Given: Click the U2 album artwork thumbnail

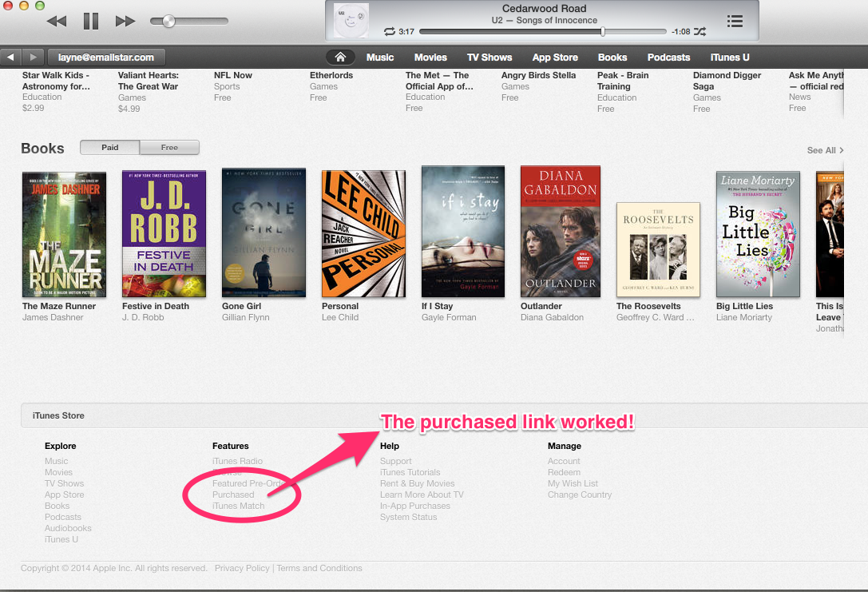Looking at the screenshot, I should coord(351,21).
